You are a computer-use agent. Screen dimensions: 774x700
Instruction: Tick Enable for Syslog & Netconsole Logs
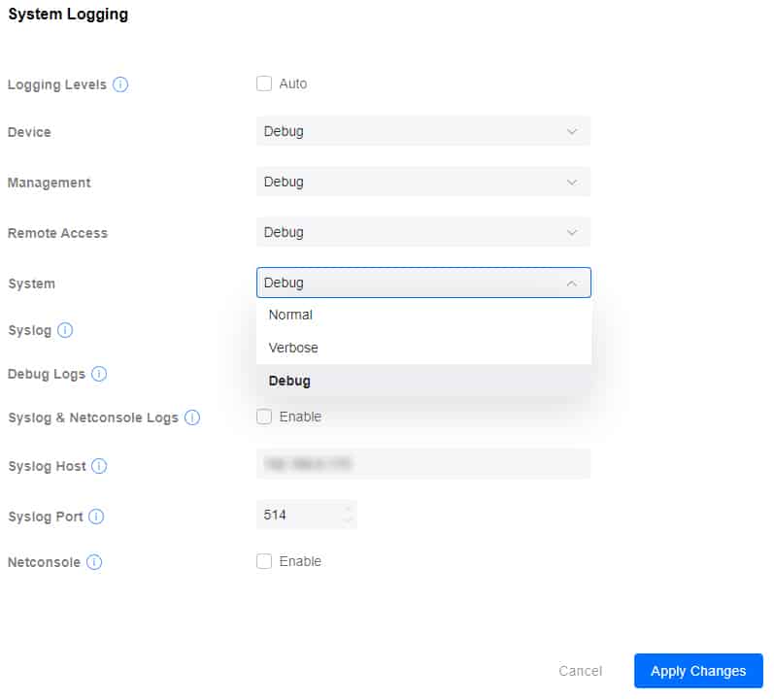[264, 417]
